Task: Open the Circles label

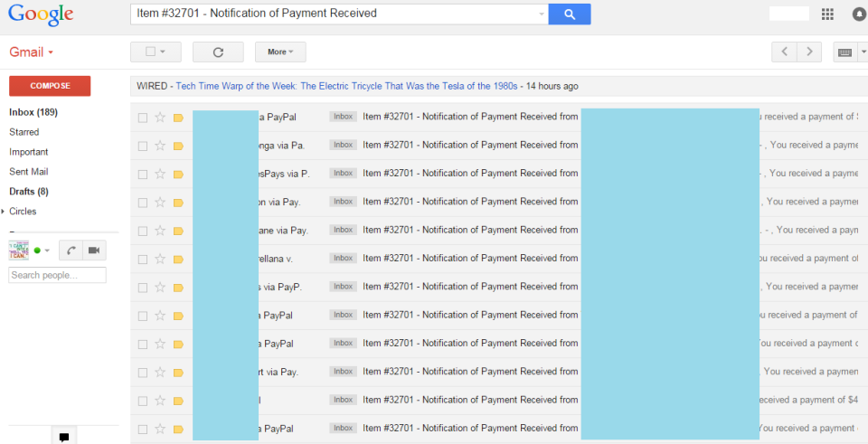Action: point(23,212)
